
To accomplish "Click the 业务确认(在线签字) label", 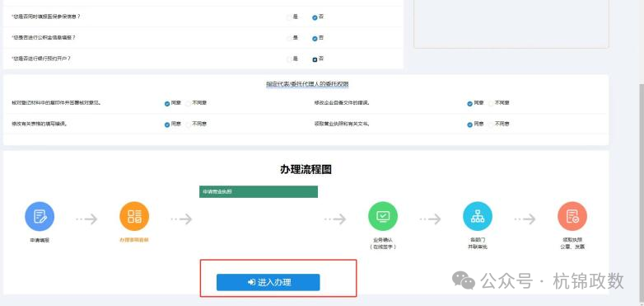I will click(x=383, y=243).
